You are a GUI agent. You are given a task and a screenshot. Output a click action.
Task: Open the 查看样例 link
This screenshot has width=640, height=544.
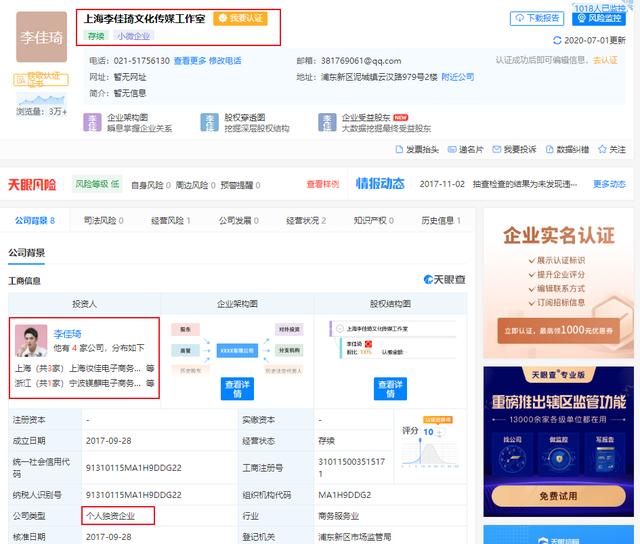coord(323,184)
